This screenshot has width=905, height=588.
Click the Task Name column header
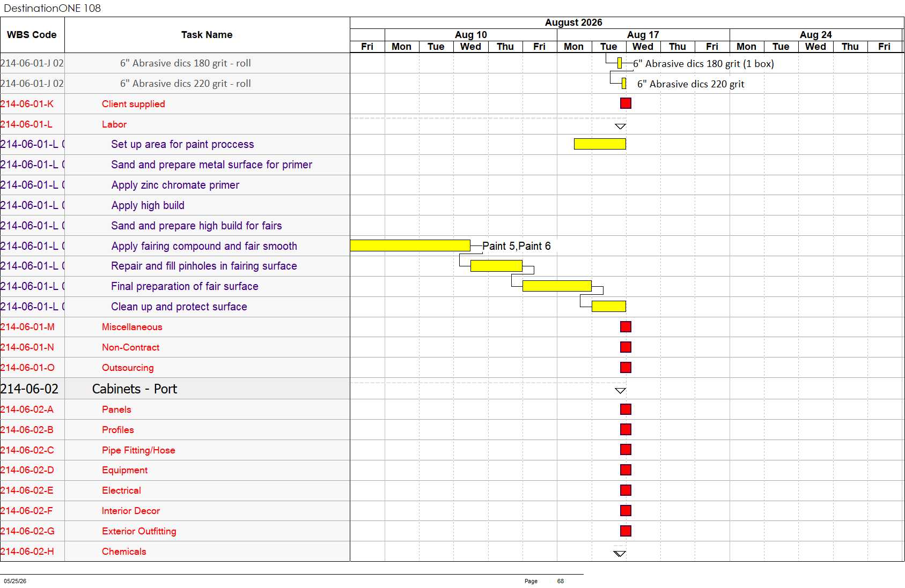(207, 35)
